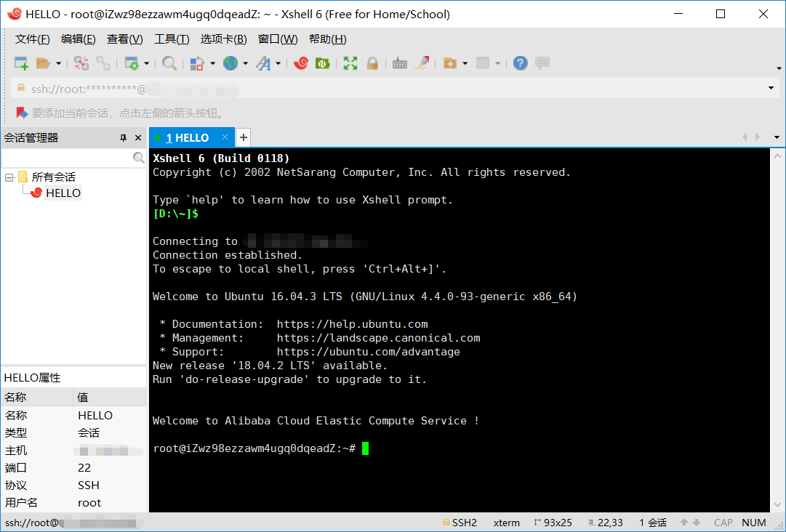This screenshot has height=532, width=786.
Task: Click the New session toolbar icon
Action: click(x=21, y=63)
